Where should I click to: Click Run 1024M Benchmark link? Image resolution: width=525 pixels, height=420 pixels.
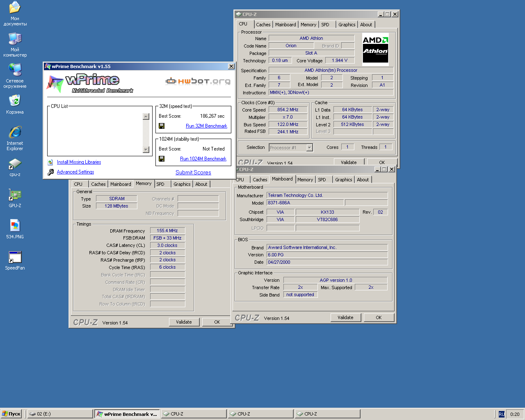coord(203,159)
